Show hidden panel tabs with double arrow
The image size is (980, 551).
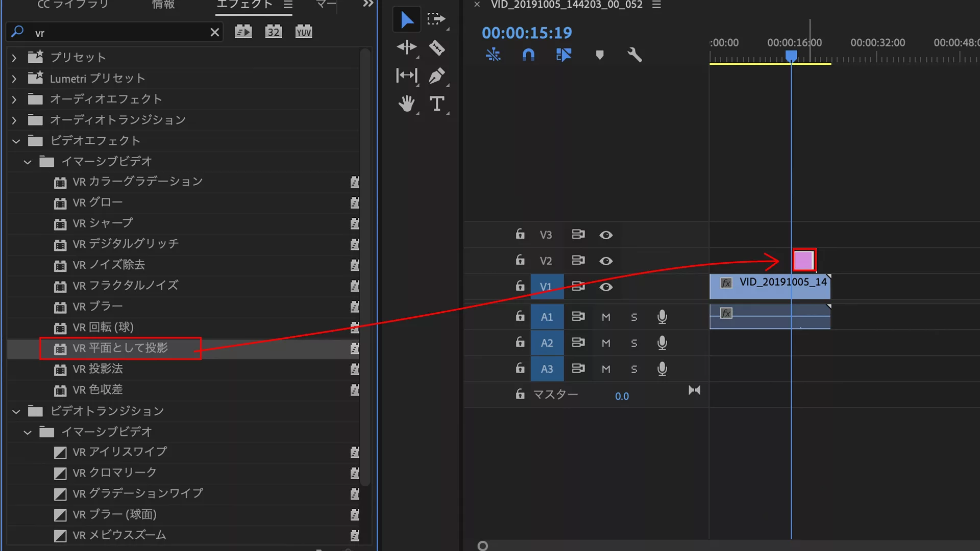[368, 4]
